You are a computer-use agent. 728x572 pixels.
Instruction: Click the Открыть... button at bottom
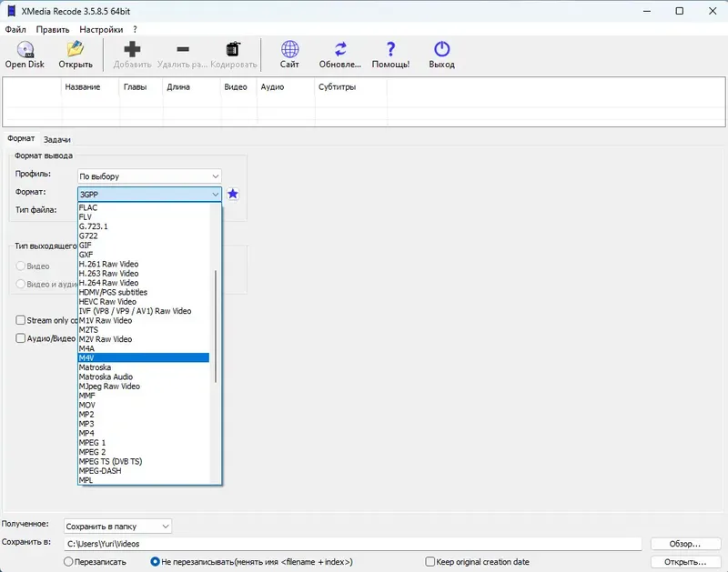pyautogui.click(x=685, y=562)
